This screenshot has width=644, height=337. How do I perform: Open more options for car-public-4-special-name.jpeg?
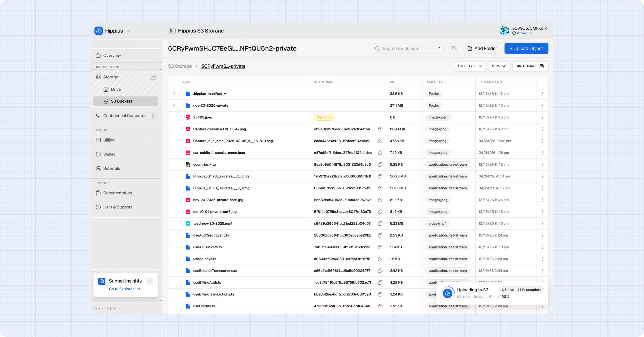pyautogui.click(x=542, y=153)
